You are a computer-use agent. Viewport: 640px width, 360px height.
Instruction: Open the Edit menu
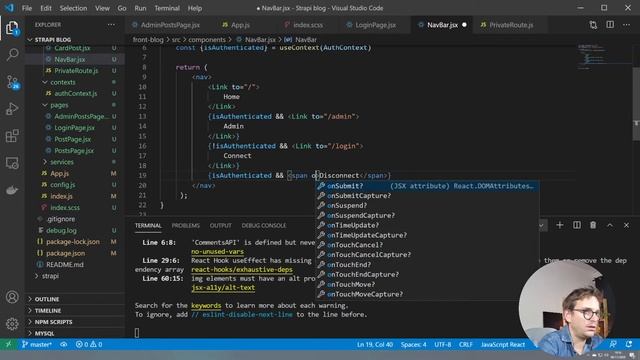[46, 8]
